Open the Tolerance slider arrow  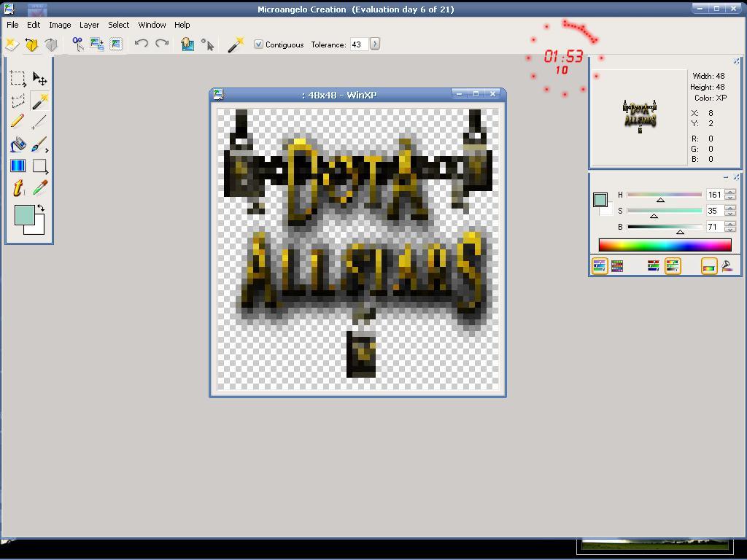pyautogui.click(x=375, y=44)
